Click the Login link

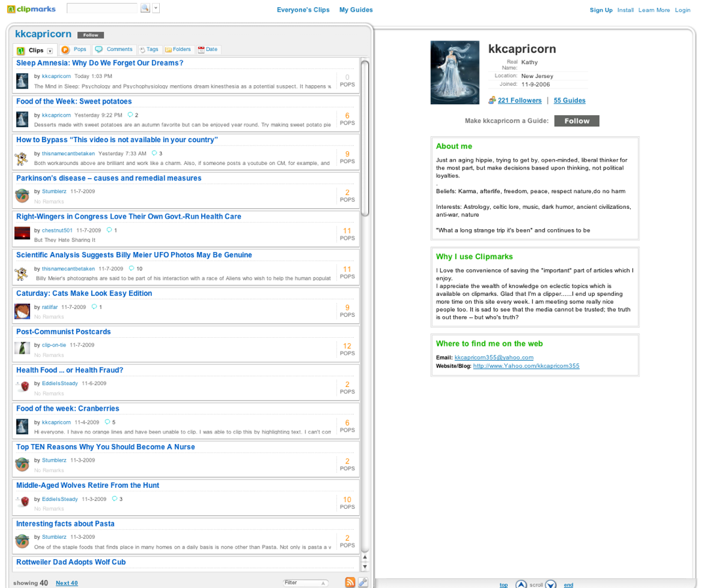(x=683, y=10)
